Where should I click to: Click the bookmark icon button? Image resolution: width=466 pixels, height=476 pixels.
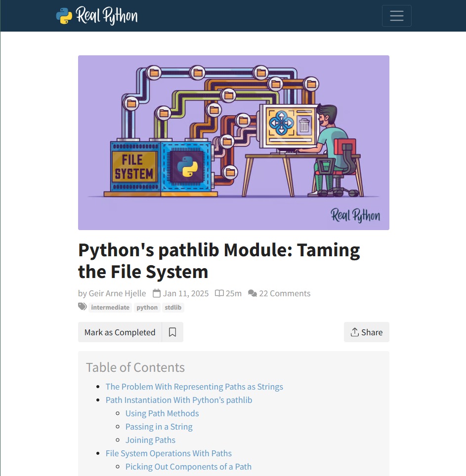[172, 332]
